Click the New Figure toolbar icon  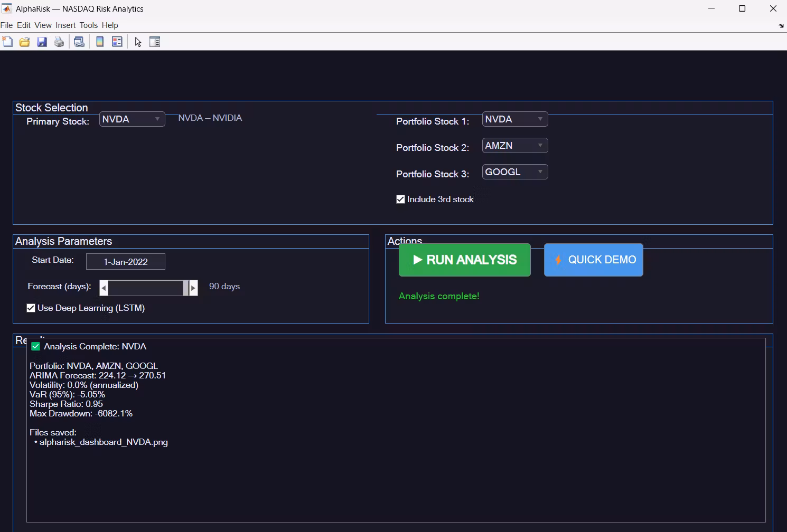7,42
